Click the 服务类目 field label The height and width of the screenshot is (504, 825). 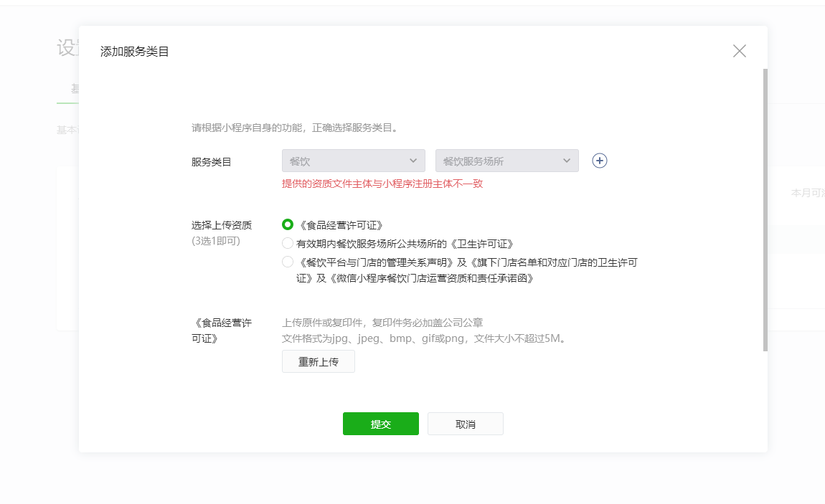click(x=212, y=162)
